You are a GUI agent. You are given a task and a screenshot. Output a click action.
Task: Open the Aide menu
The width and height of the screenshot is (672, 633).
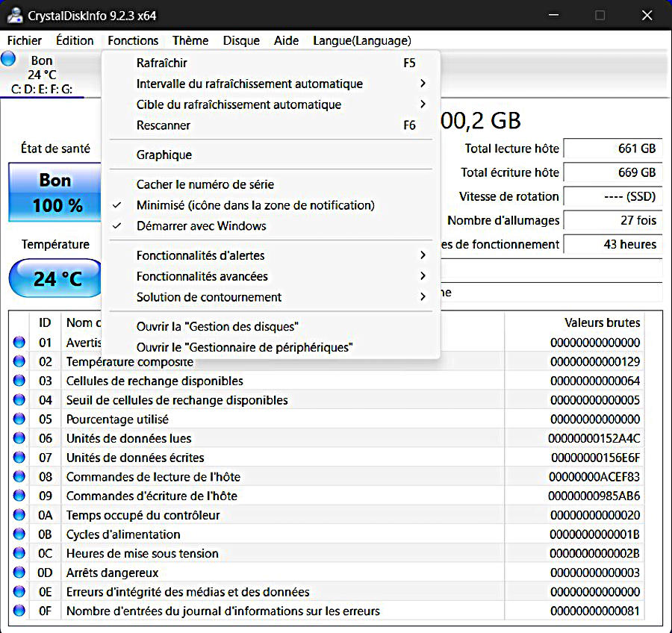[x=286, y=40]
